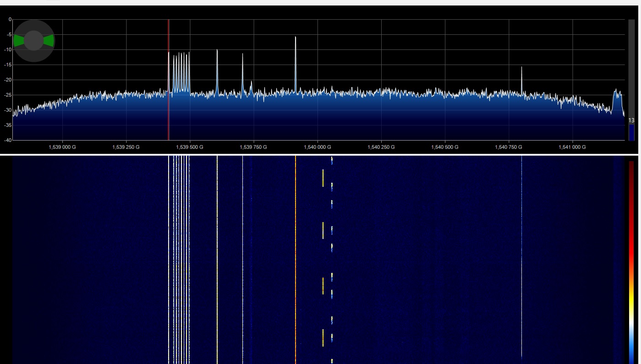The width and height of the screenshot is (641, 364).
Task: Click the 0 dB scale label
Action: (x=10, y=20)
